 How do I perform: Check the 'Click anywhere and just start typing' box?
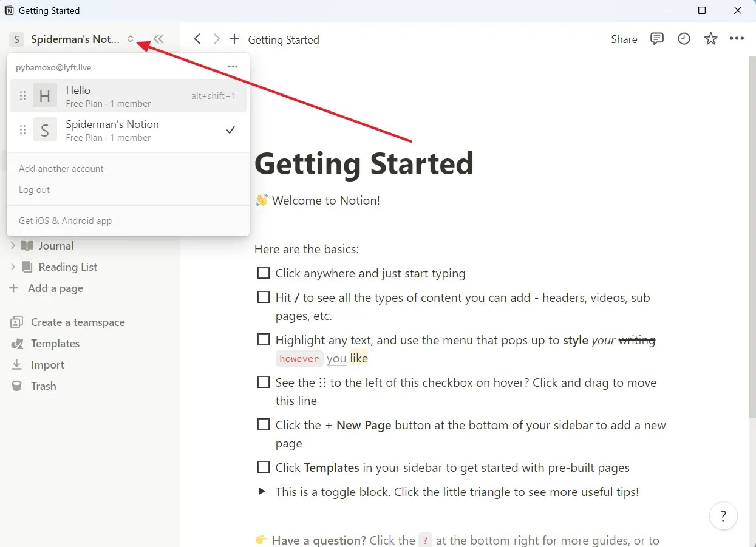[x=263, y=273]
